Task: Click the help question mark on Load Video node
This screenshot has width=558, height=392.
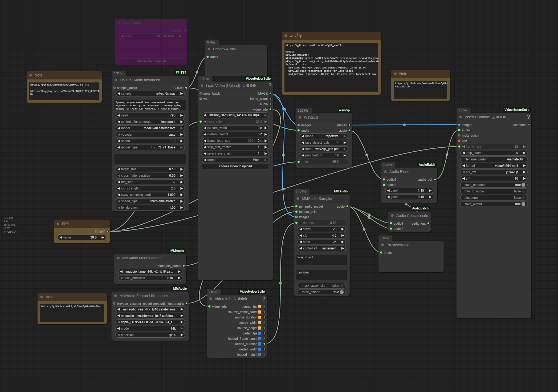Action: (x=270, y=86)
